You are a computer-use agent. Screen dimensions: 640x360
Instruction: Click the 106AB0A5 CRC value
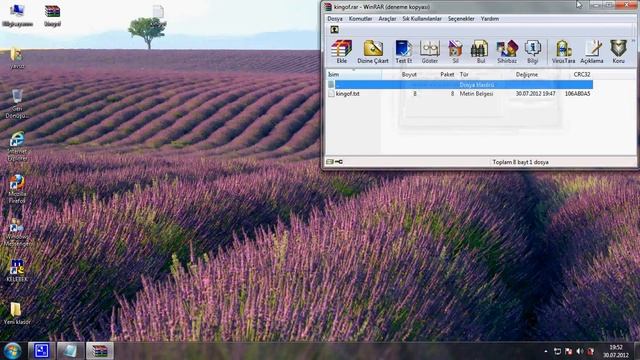coord(577,93)
